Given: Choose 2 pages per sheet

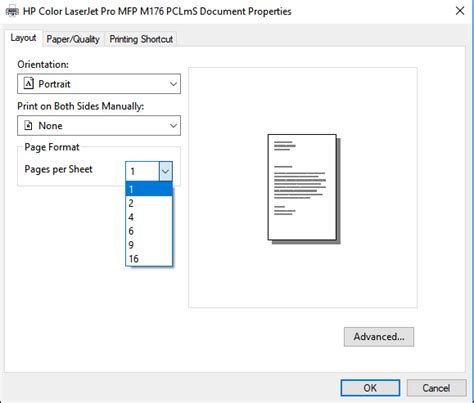Looking at the screenshot, I should (x=149, y=203).
